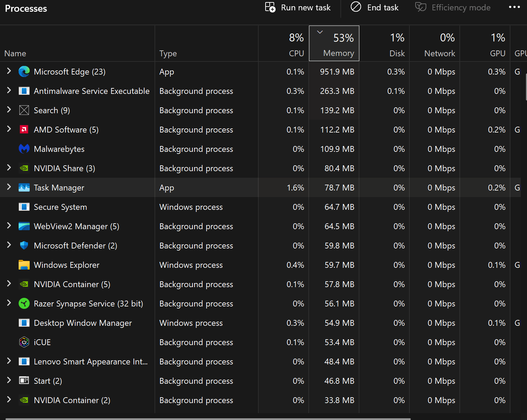Click the Search process icon
This screenshot has width=527, height=420.
(24, 110)
